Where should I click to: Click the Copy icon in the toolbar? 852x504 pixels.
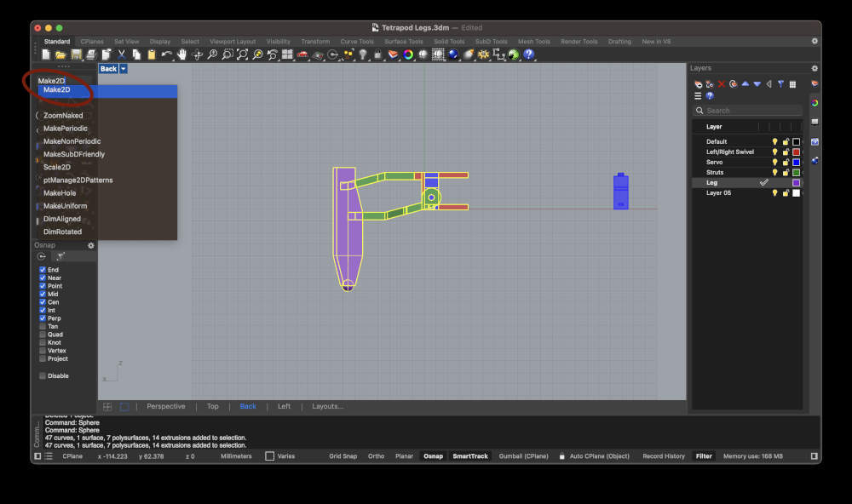(x=136, y=54)
